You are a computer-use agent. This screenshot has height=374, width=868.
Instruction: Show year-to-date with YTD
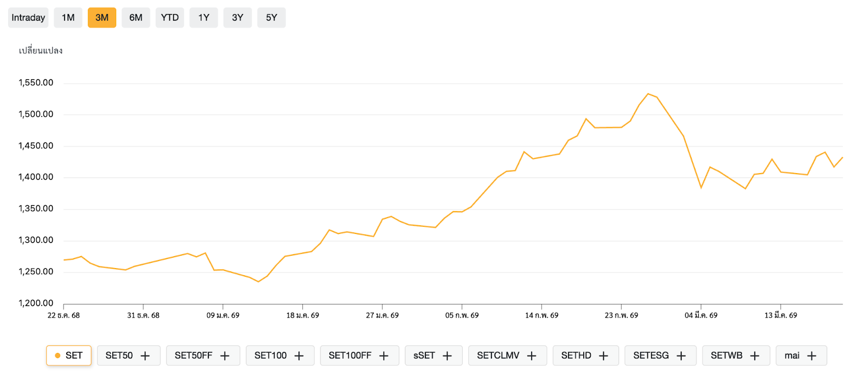pos(170,18)
